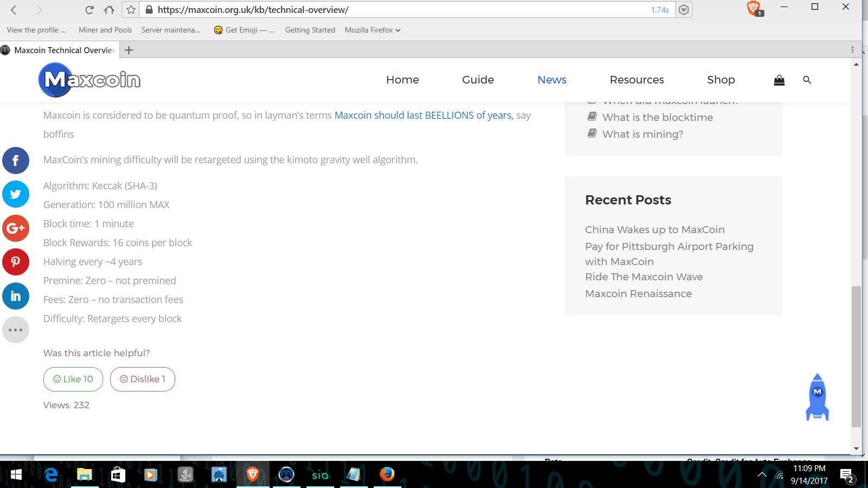The width and height of the screenshot is (868, 488).
Task: Open the Guide menu item
Action: (478, 80)
